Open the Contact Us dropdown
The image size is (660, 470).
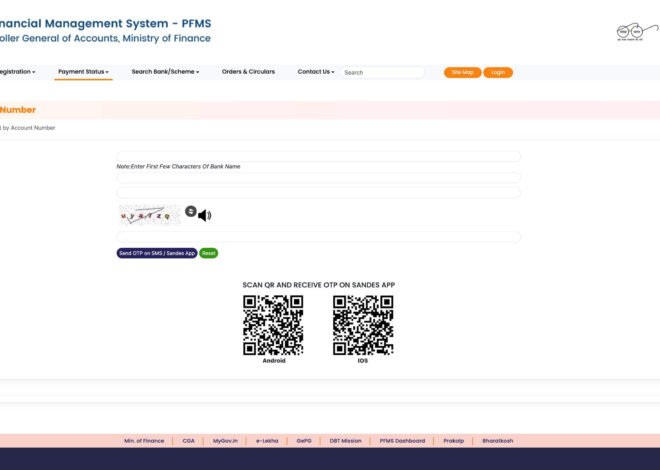click(316, 72)
